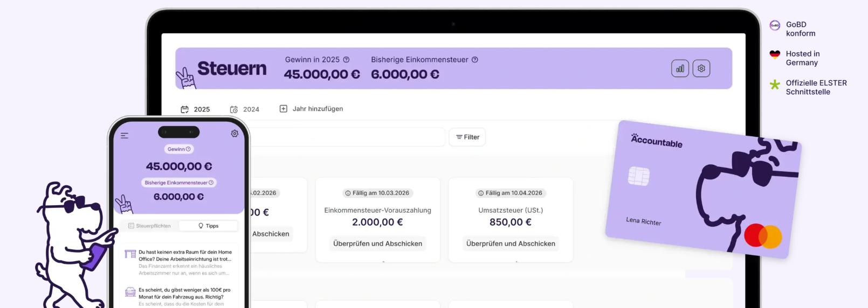Click the home office desk tip icon on the phone

click(x=130, y=254)
